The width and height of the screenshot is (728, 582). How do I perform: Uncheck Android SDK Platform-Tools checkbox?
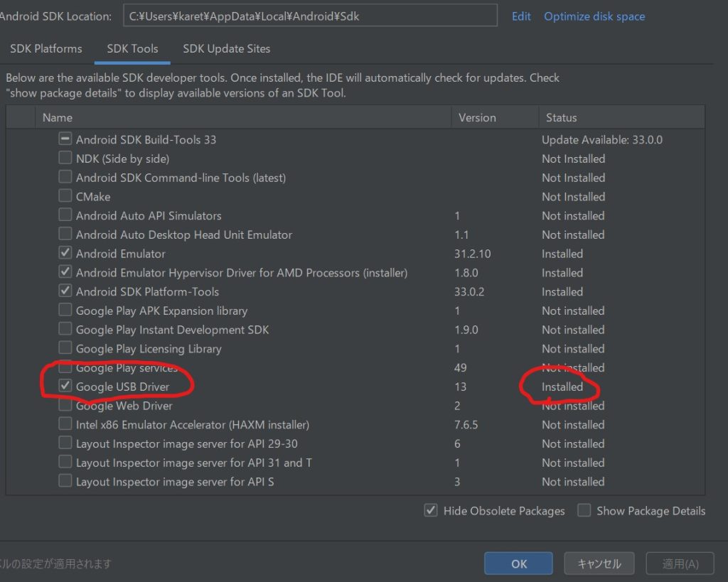point(65,291)
